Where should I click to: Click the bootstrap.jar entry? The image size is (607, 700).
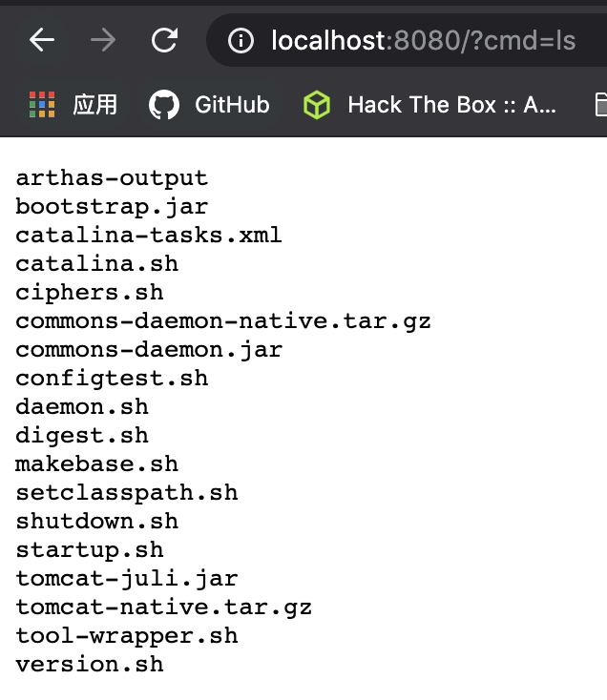[112, 206]
